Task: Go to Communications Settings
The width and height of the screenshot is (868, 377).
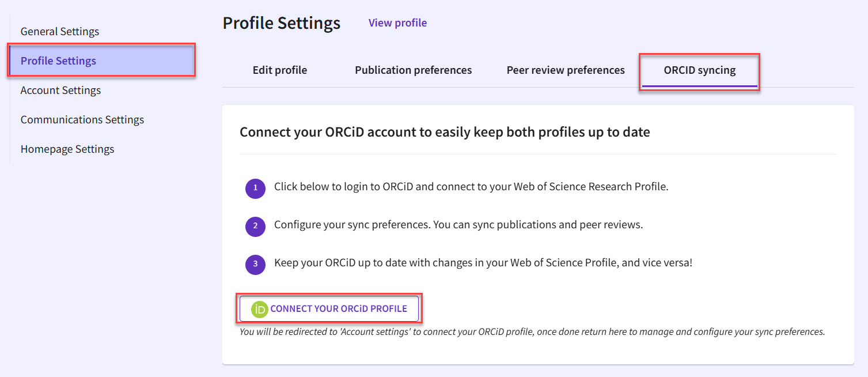Action: [x=82, y=119]
